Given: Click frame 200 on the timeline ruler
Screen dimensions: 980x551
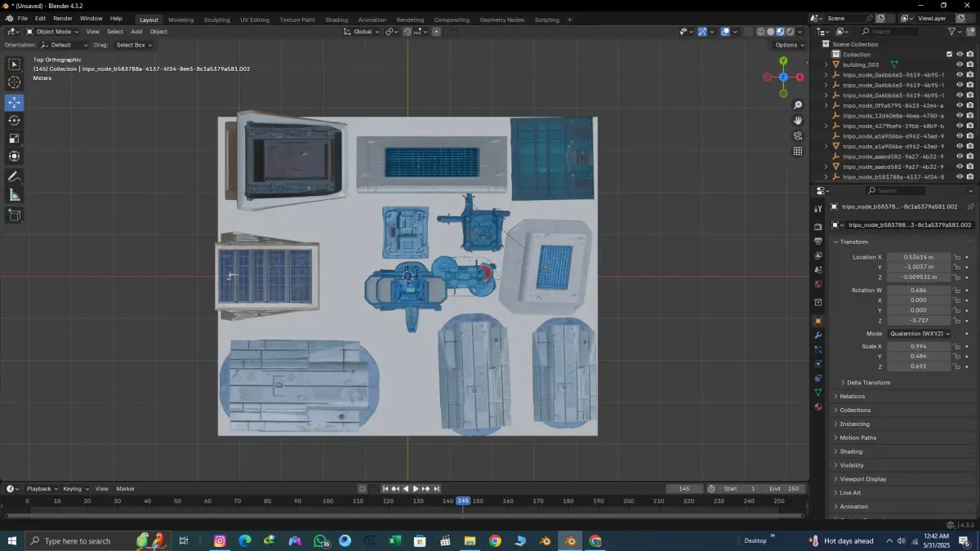Looking at the screenshot, I should tap(628, 500).
